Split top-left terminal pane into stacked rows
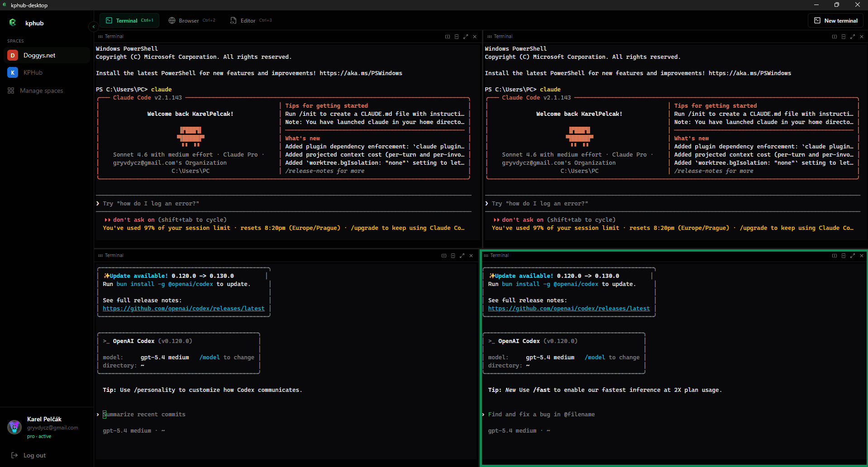This screenshot has width=868, height=467. coord(457,37)
